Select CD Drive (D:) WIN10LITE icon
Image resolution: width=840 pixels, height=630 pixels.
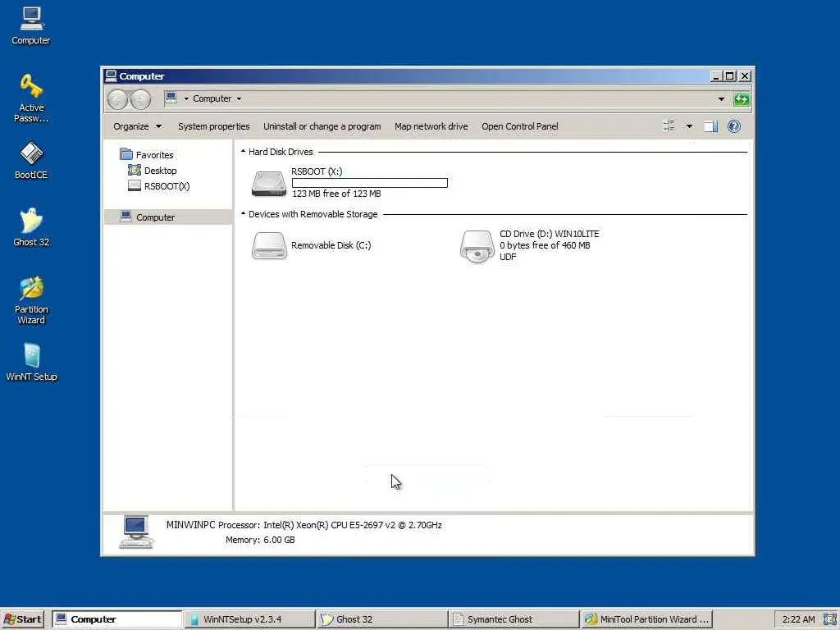477,246
